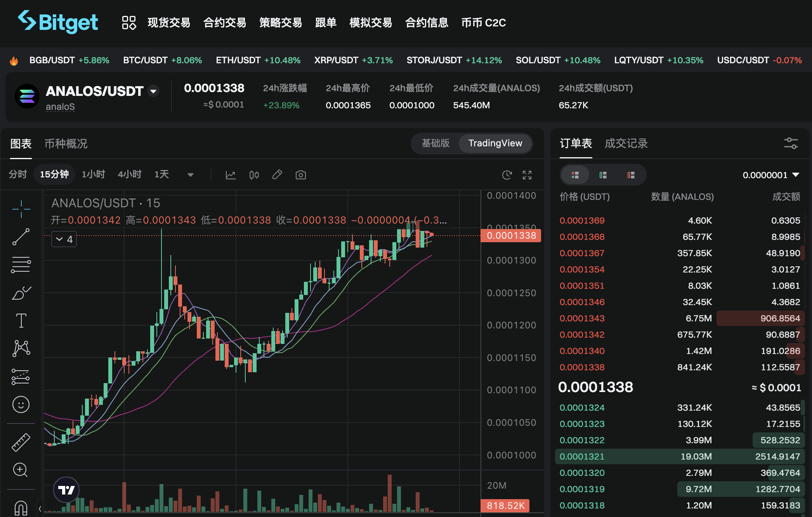The image size is (812, 517).
Task: Open ETH/USDT ticker
Action: [258, 61]
